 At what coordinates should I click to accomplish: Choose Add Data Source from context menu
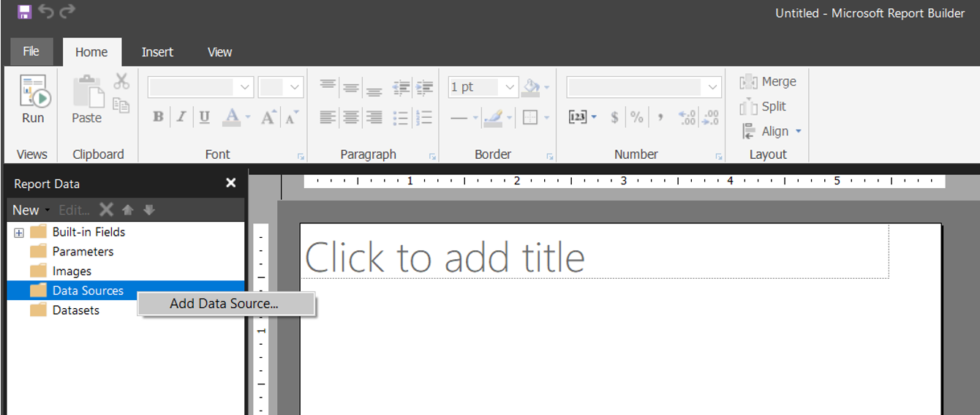pyautogui.click(x=226, y=304)
